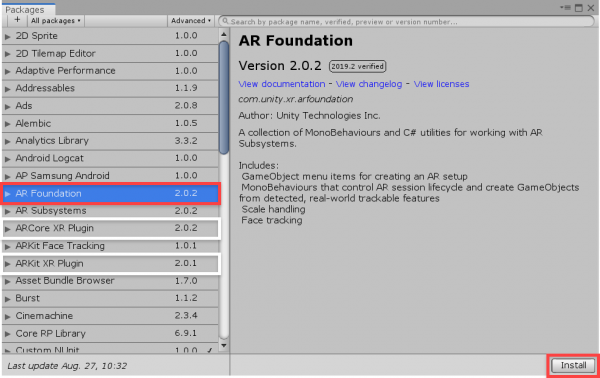Expand the Analytics Library arrow
Viewport: 600px width, 378px height.
pos(7,141)
